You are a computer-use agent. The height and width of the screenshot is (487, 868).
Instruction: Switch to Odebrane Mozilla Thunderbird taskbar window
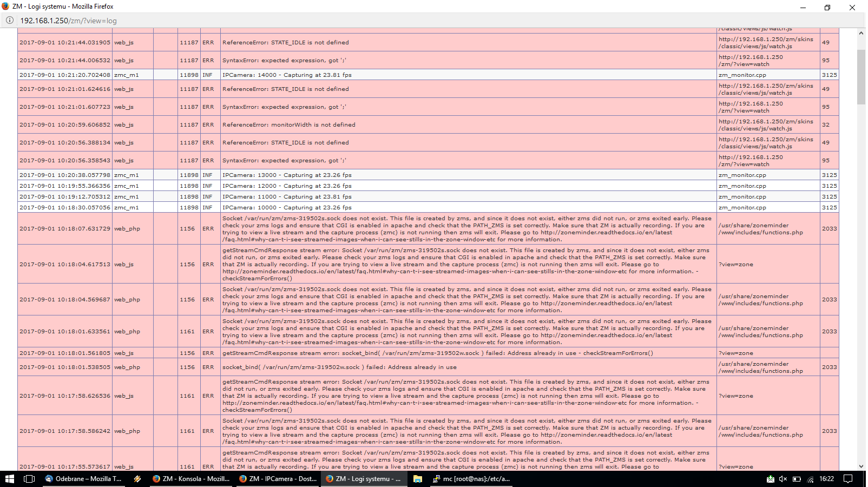click(x=83, y=479)
